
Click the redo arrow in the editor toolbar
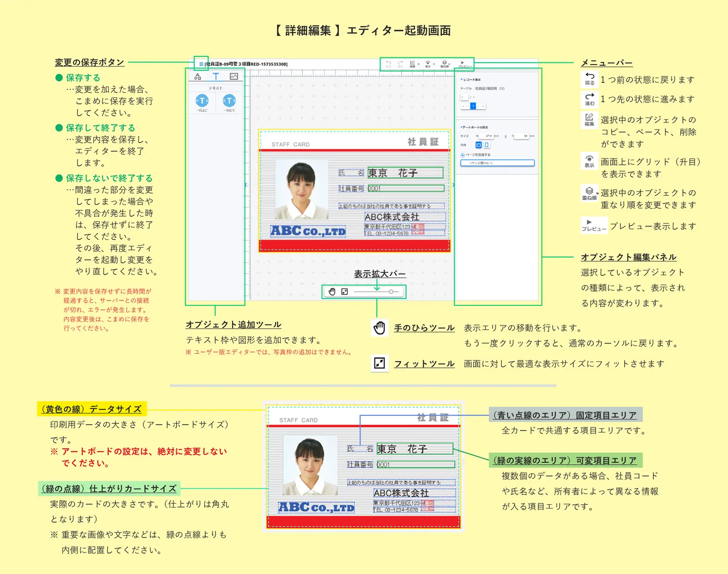(x=400, y=63)
